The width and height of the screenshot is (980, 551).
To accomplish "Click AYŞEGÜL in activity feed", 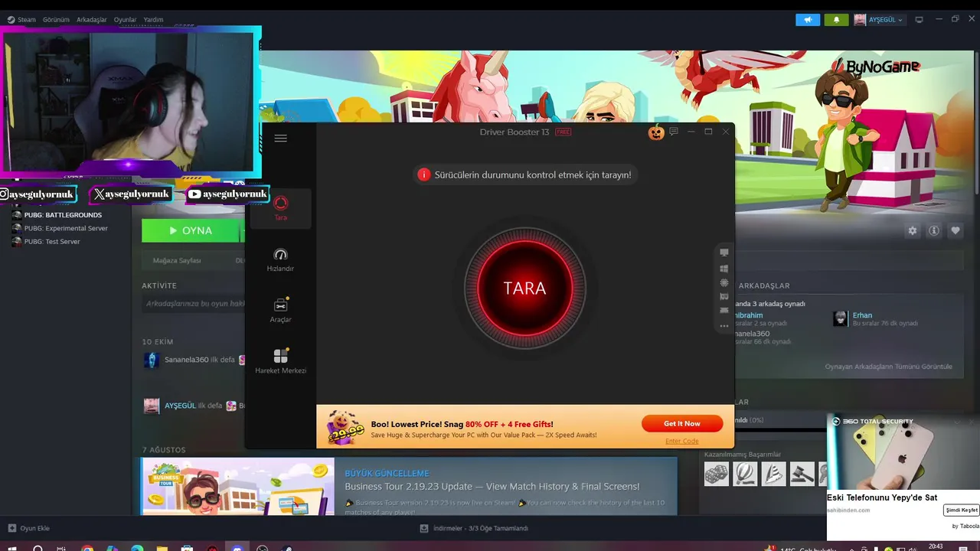I will coord(180,406).
